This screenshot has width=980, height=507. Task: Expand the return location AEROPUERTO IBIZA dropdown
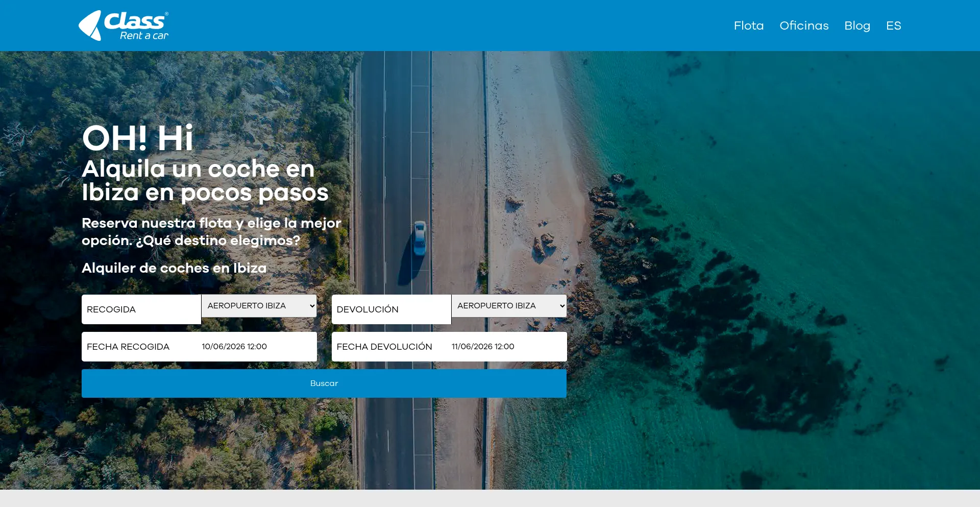tap(509, 306)
